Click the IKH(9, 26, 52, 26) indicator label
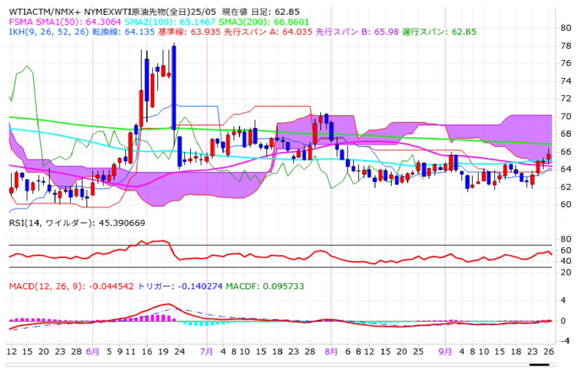The height and width of the screenshot is (382, 588). pos(48,32)
